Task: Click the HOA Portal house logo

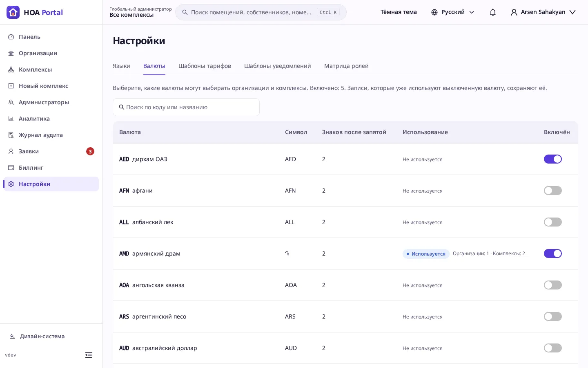Action: (x=13, y=12)
